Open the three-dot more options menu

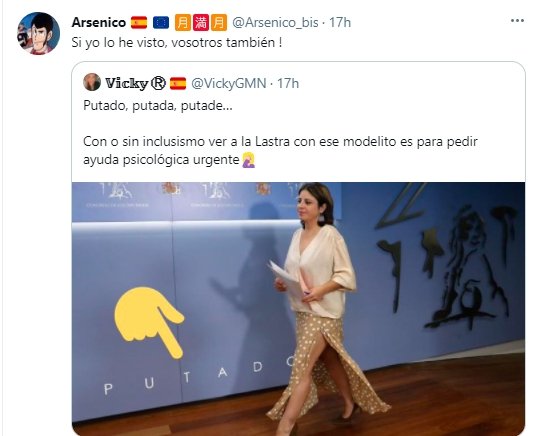[517, 21]
